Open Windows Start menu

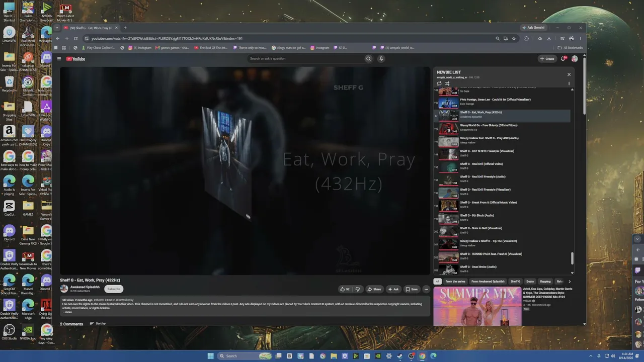pyautogui.click(x=210, y=356)
